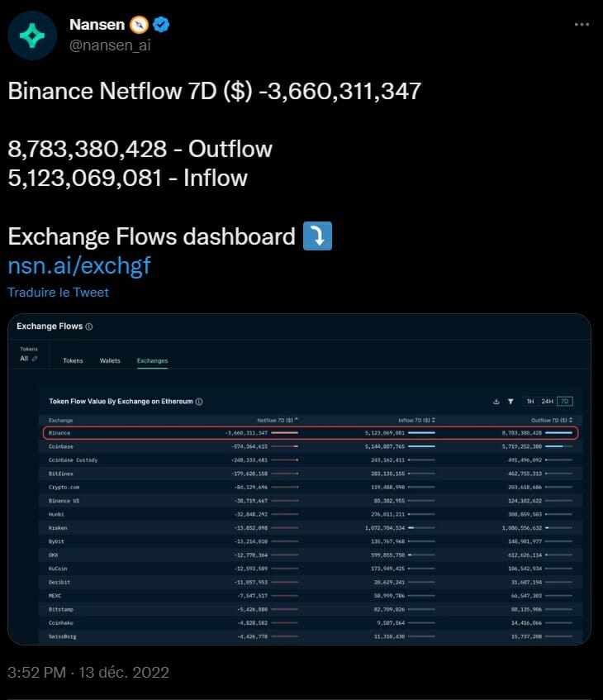
Task: Sort by Inflow 7D ($) column
Action: (x=415, y=420)
